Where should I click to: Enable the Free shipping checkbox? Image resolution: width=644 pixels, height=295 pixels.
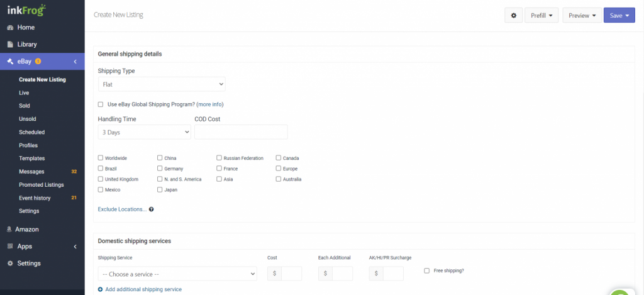click(x=427, y=270)
